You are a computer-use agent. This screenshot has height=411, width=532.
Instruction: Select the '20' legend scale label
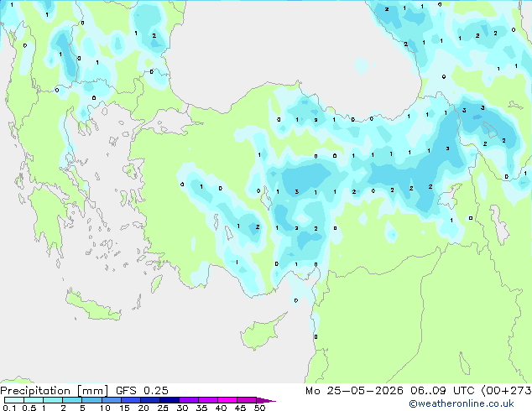143,408
